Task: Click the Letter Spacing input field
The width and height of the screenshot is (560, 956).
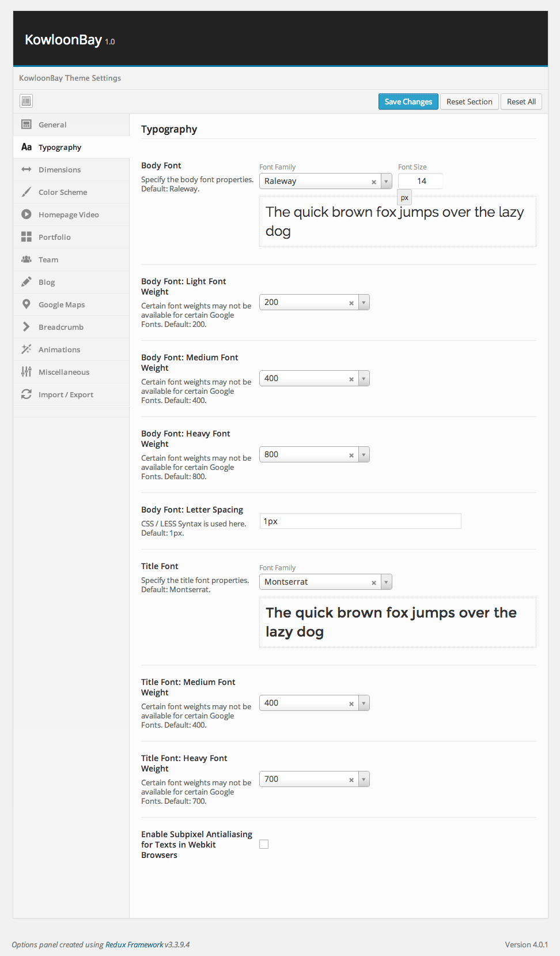Action: point(360,521)
